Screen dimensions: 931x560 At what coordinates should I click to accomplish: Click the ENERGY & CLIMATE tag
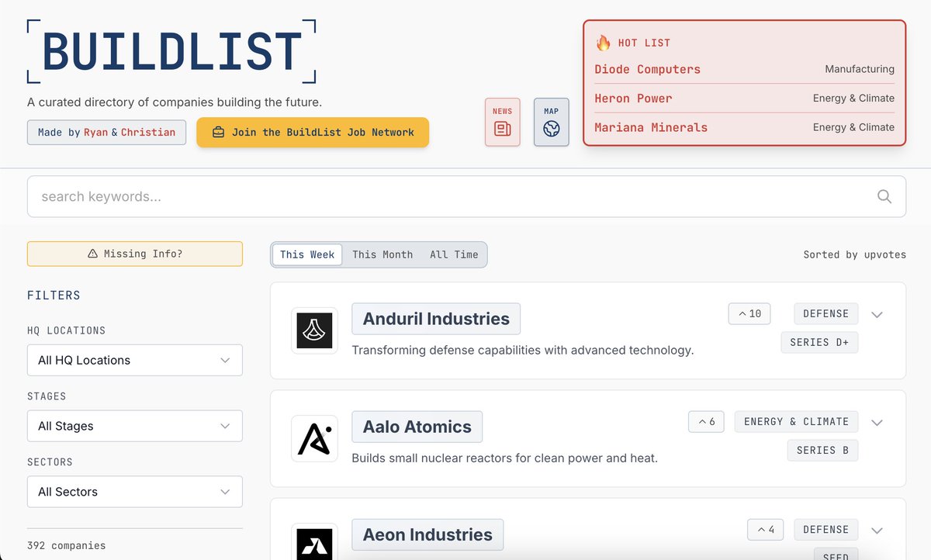tap(796, 421)
